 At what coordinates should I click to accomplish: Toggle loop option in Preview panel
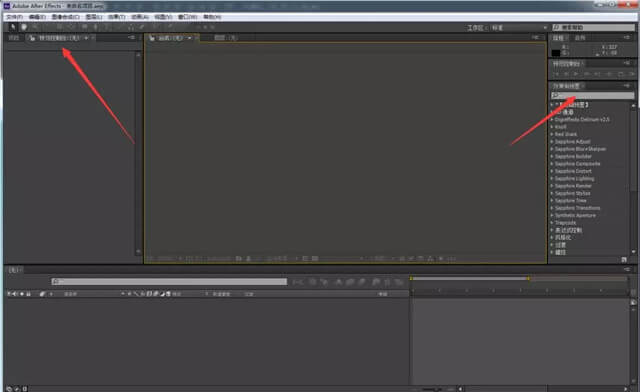621,74
